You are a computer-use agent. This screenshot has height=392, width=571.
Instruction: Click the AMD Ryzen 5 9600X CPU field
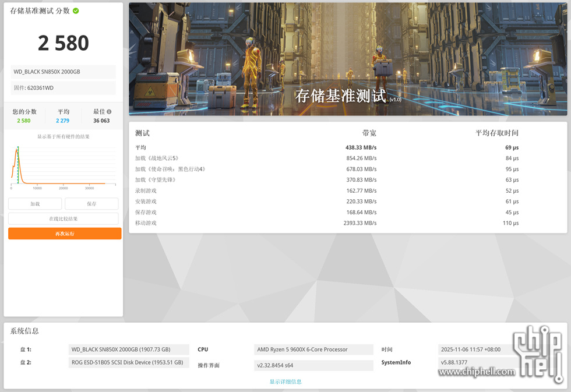[x=314, y=349]
